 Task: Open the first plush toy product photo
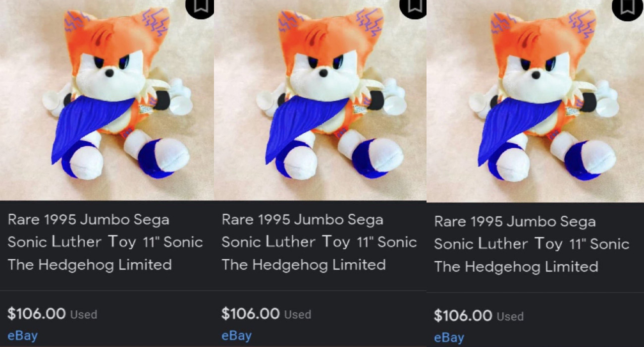[x=107, y=100]
